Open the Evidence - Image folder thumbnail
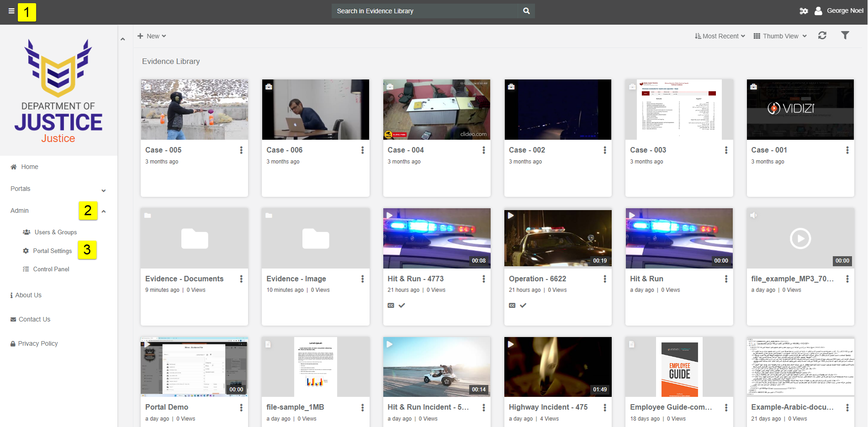868x427 pixels. pos(316,238)
